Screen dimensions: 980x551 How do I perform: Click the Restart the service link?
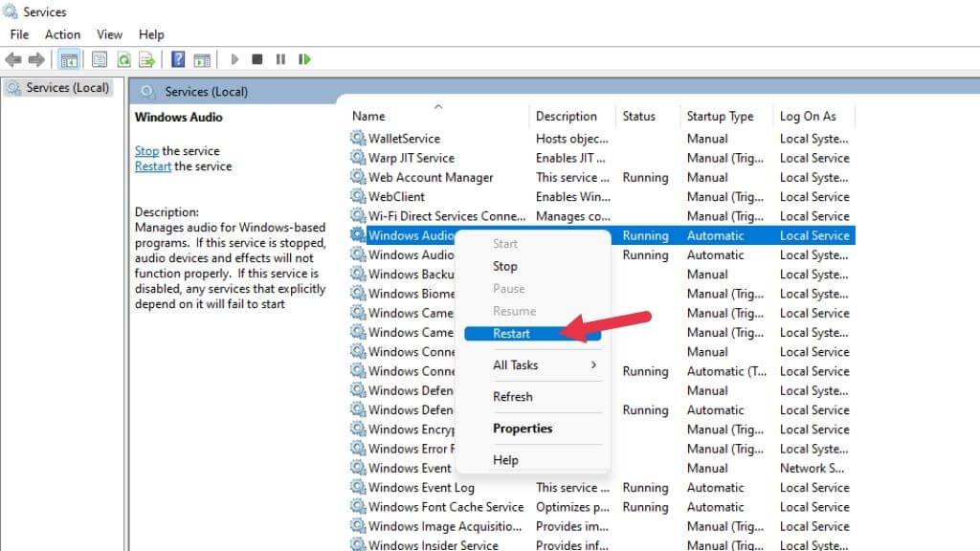[x=152, y=166]
